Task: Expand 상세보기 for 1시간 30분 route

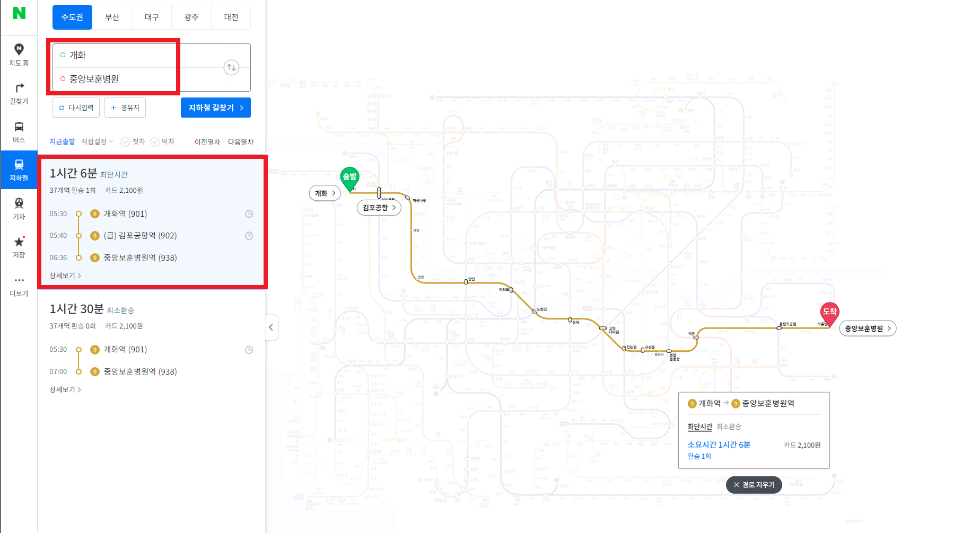Action: coord(65,389)
